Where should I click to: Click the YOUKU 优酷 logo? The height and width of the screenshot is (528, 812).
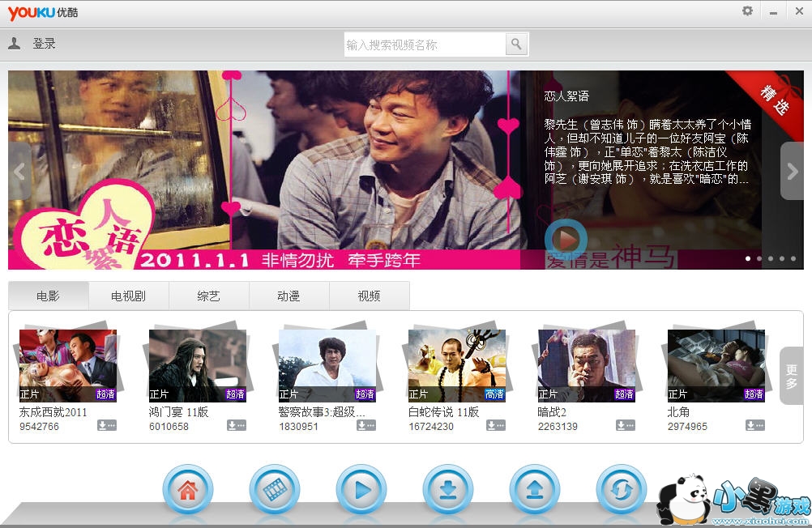(x=43, y=12)
